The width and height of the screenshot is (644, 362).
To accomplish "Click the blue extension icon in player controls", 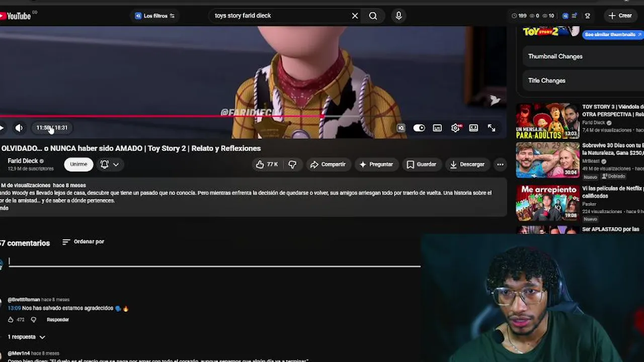I will (x=400, y=128).
